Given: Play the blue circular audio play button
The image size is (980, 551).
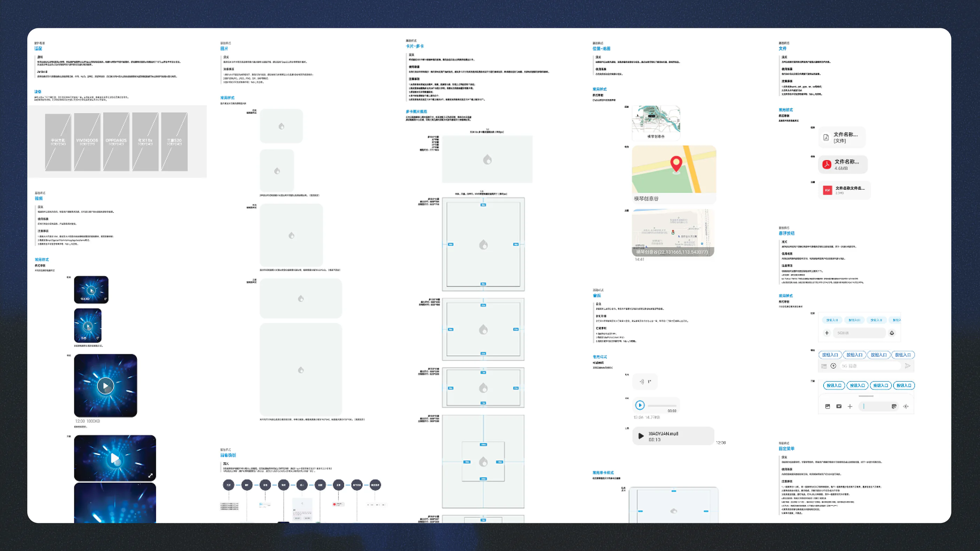Looking at the screenshot, I should point(640,405).
